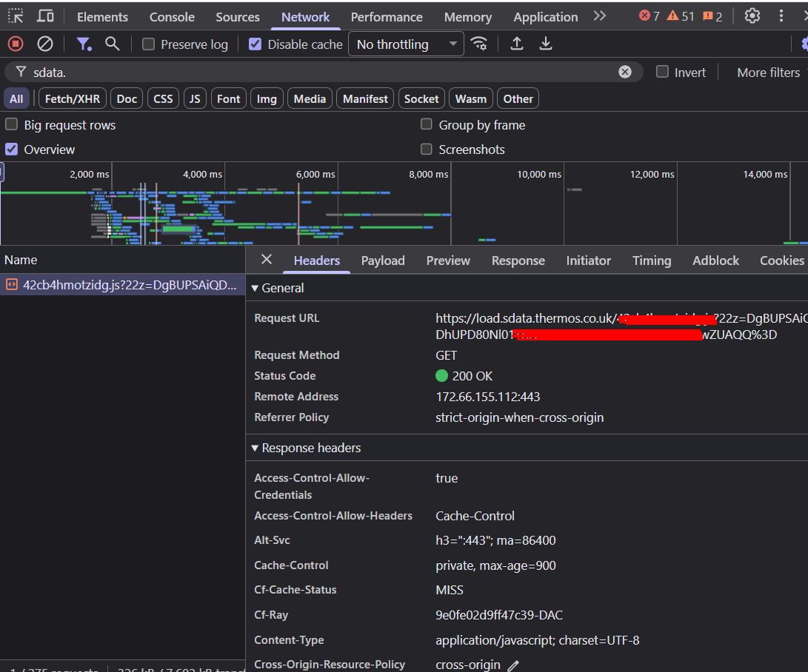Filter requests by Fetch/XHR
Viewport: 808px width, 672px height.
(x=73, y=99)
